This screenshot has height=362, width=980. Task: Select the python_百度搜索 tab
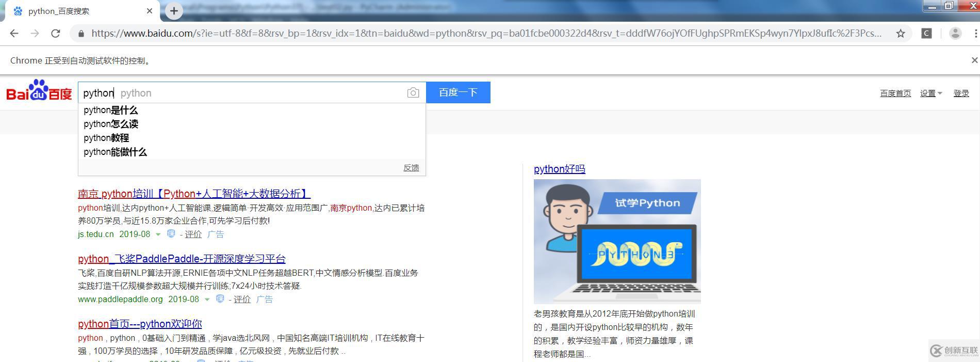pos(83,11)
